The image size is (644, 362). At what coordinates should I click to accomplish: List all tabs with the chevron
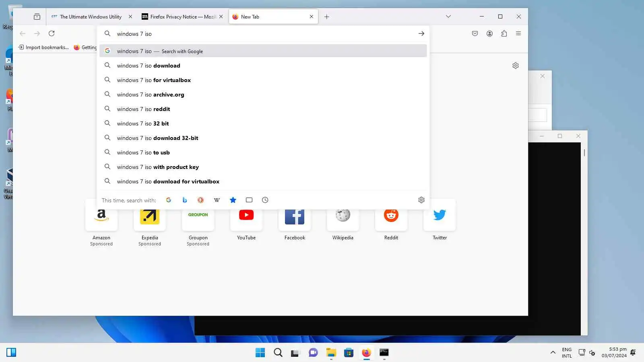[448, 16]
